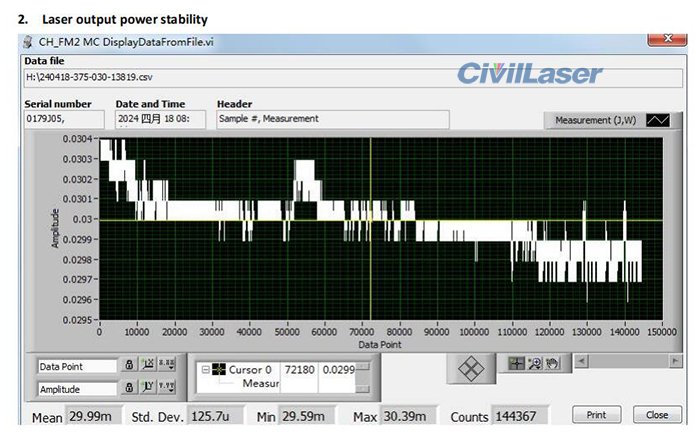This screenshot has height=436, width=700.
Task: Select the hand pan tool in graph palette
Action: tap(550, 363)
